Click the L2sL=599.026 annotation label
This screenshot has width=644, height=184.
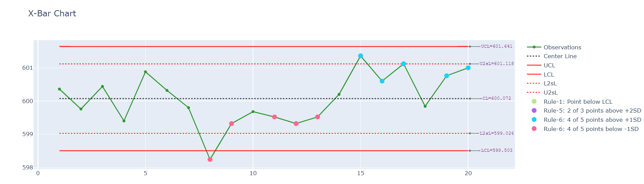click(496, 133)
